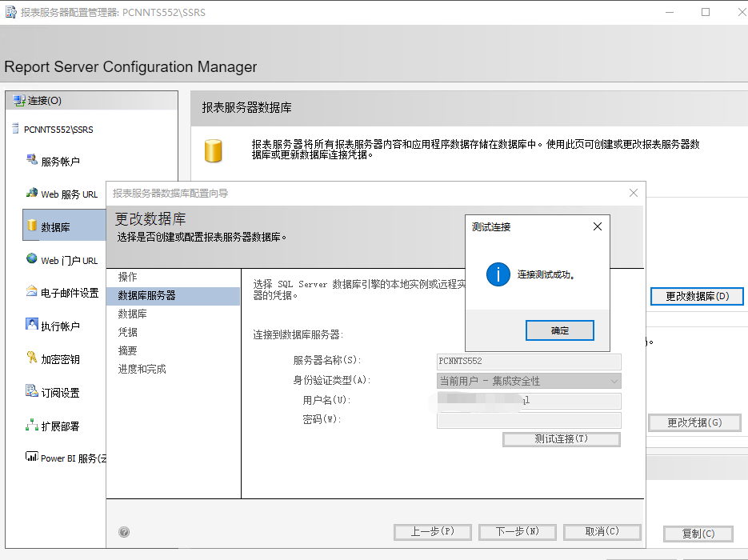Click the 更改凭据(G) button
Viewport: 748px width, 560px height.
[694, 422]
